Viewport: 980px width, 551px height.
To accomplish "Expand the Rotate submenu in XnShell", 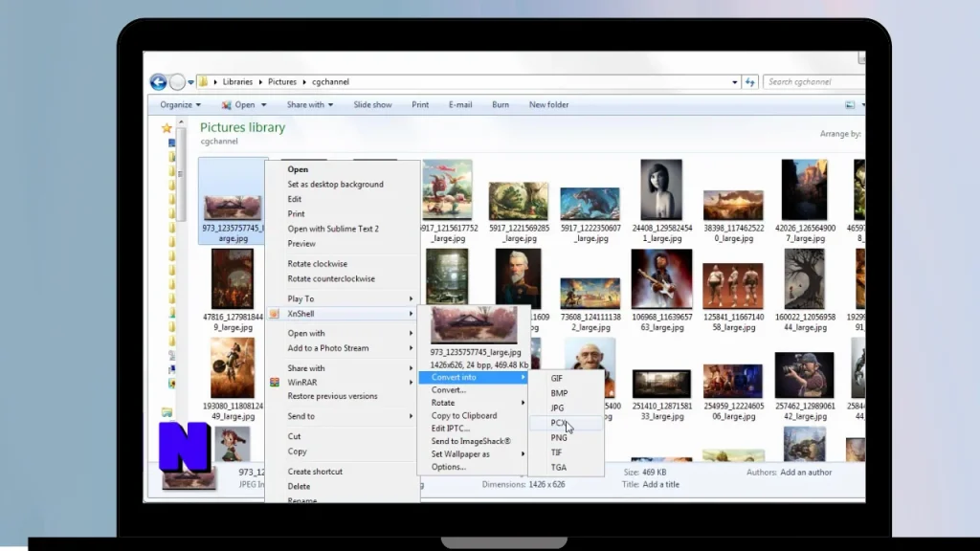I will tap(475, 403).
